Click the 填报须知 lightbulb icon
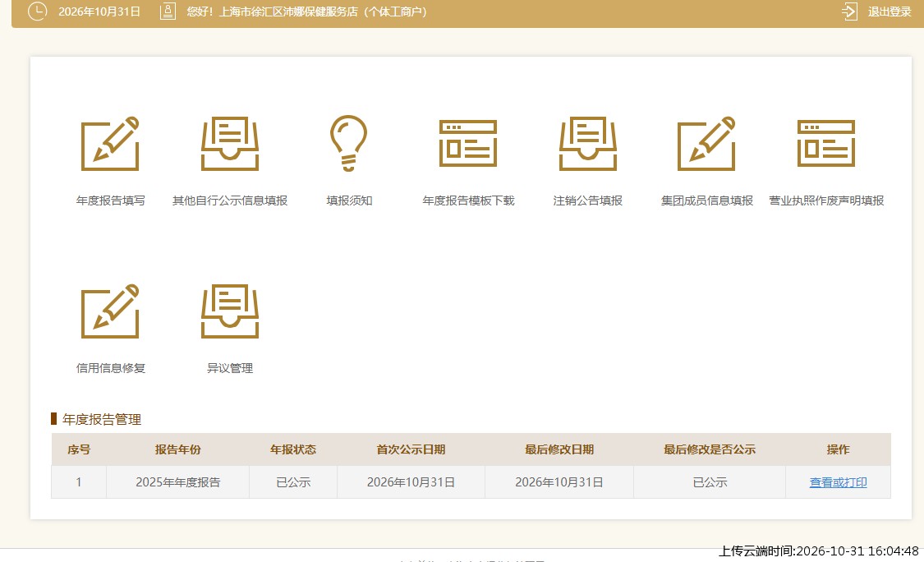924x562 pixels. [x=349, y=143]
